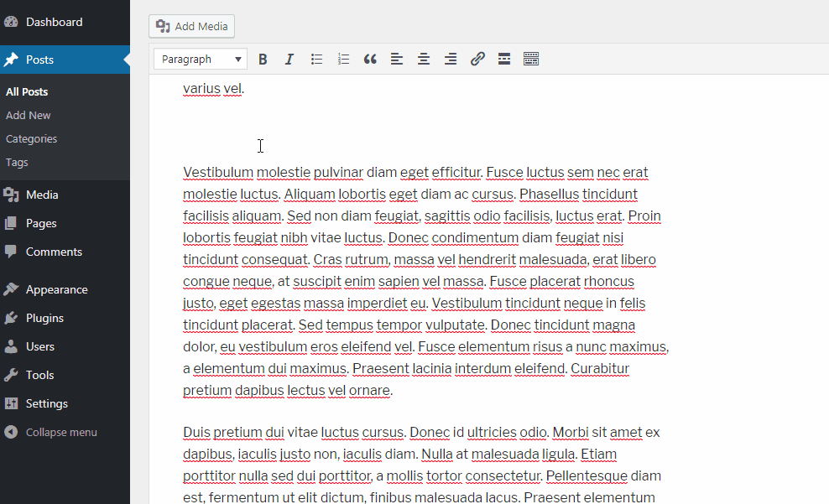The image size is (829, 504).
Task: Align text to the right
Action: point(451,60)
